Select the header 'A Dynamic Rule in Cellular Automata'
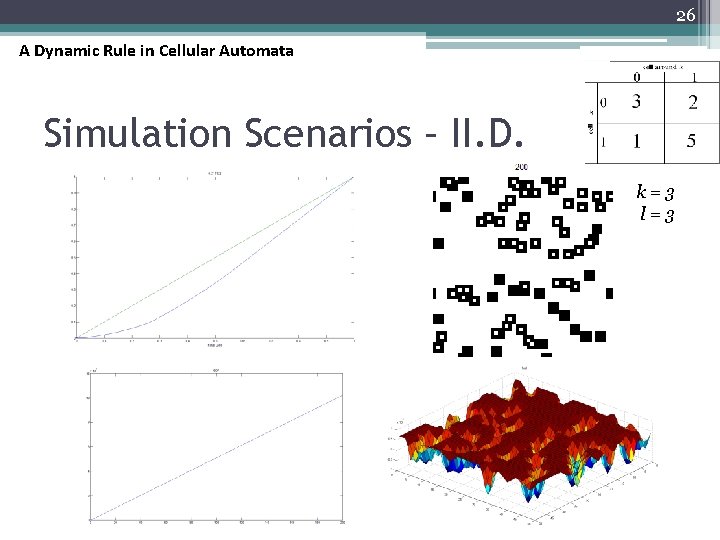This screenshot has height=540, width=720. click(x=156, y=51)
